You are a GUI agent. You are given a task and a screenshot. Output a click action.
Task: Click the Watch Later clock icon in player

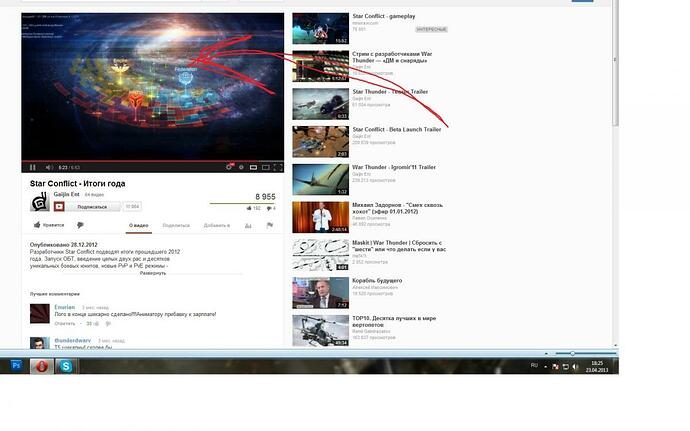(x=229, y=167)
